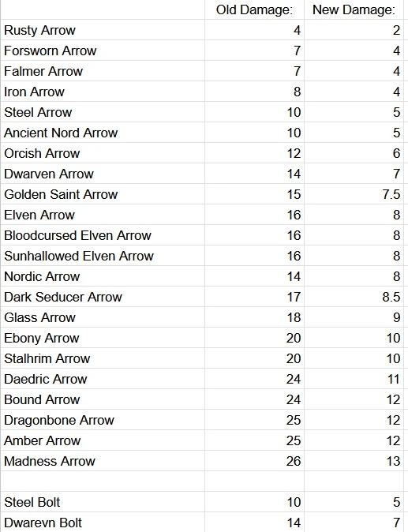Select Golden Saint Arrow new damage 7.5
This screenshot has height=532, width=408.
tap(354, 194)
